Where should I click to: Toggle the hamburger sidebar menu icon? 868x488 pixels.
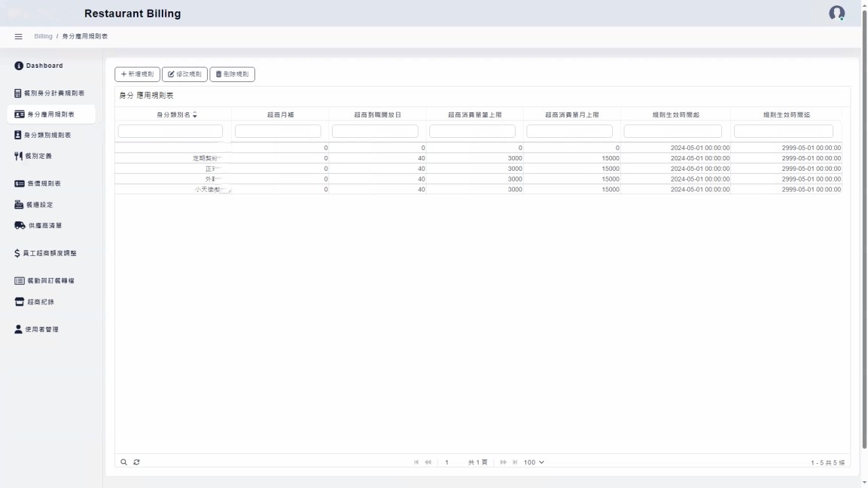click(19, 36)
